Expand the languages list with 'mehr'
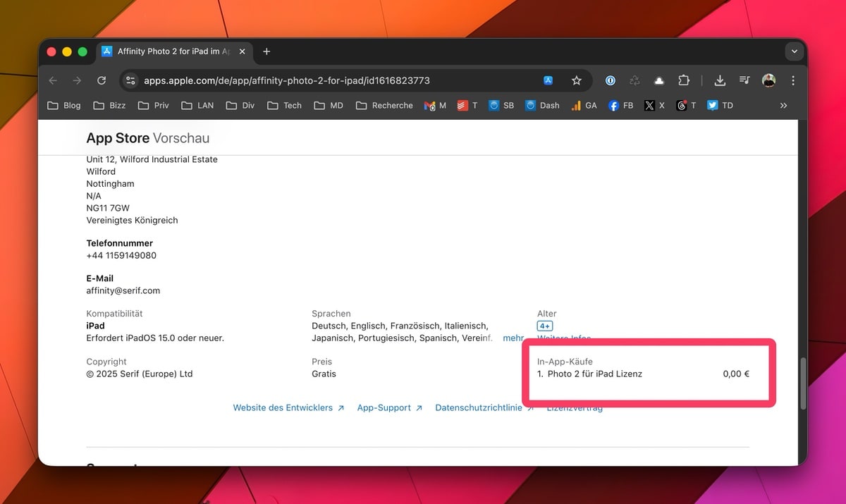 pos(513,338)
